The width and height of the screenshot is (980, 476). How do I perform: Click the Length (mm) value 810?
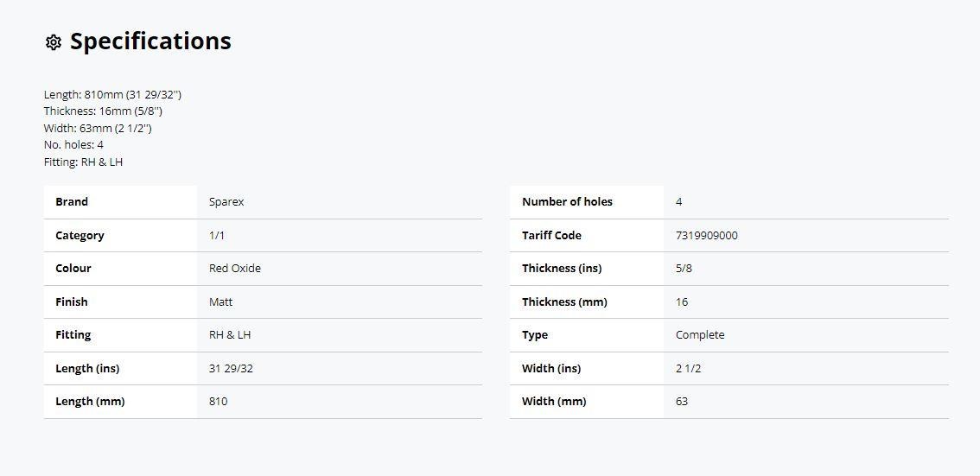(218, 402)
